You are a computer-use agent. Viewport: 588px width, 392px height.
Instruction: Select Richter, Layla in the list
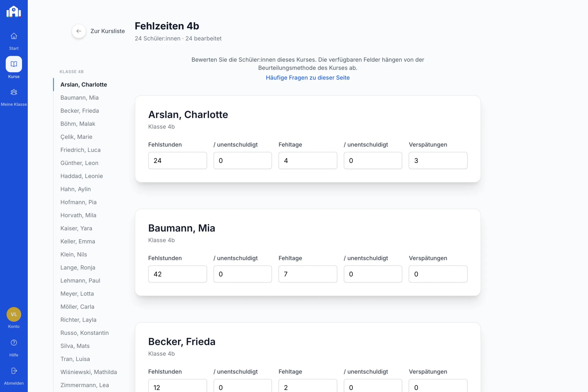pyautogui.click(x=78, y=320)
